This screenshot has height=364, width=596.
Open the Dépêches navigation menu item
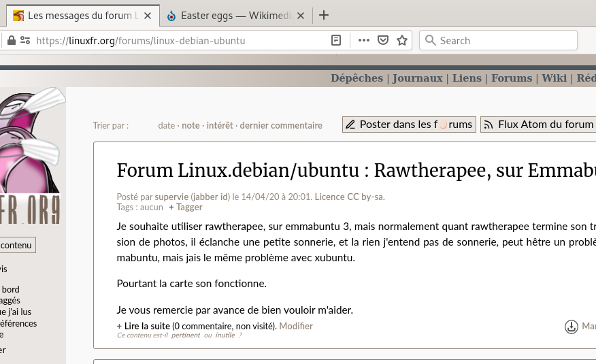[x=357, y=78]
